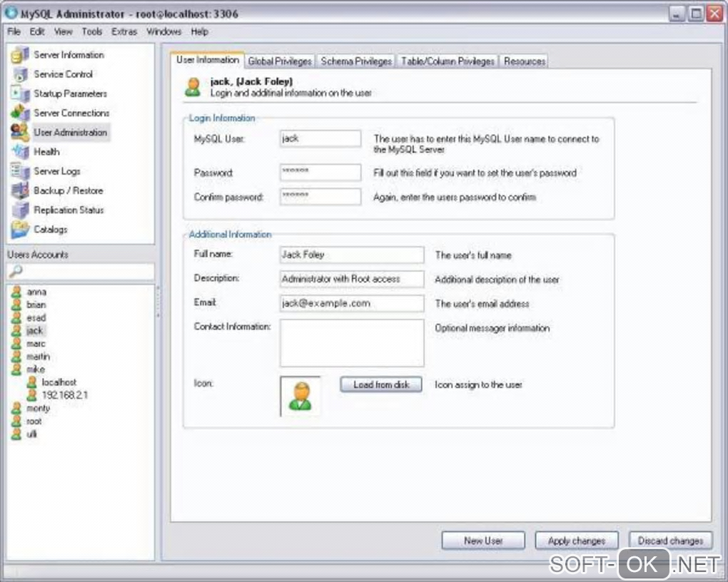Switch to the User Information tab
Viewport: 728px width, 582px height.
pyautogui.click(x=208, y=60)
